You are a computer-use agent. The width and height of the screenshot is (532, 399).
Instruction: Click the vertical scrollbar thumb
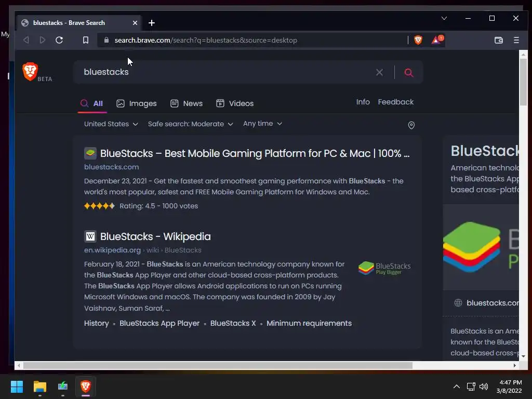523,82
